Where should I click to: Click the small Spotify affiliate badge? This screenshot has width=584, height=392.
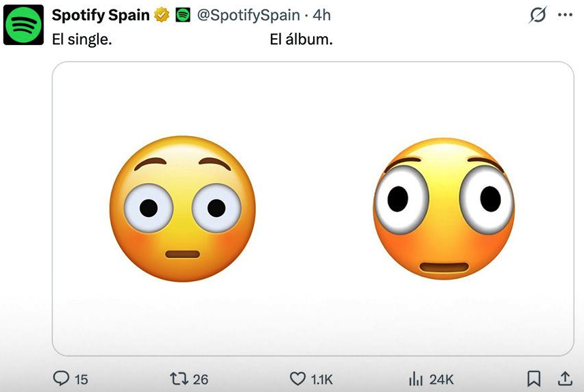coord(182,15)
